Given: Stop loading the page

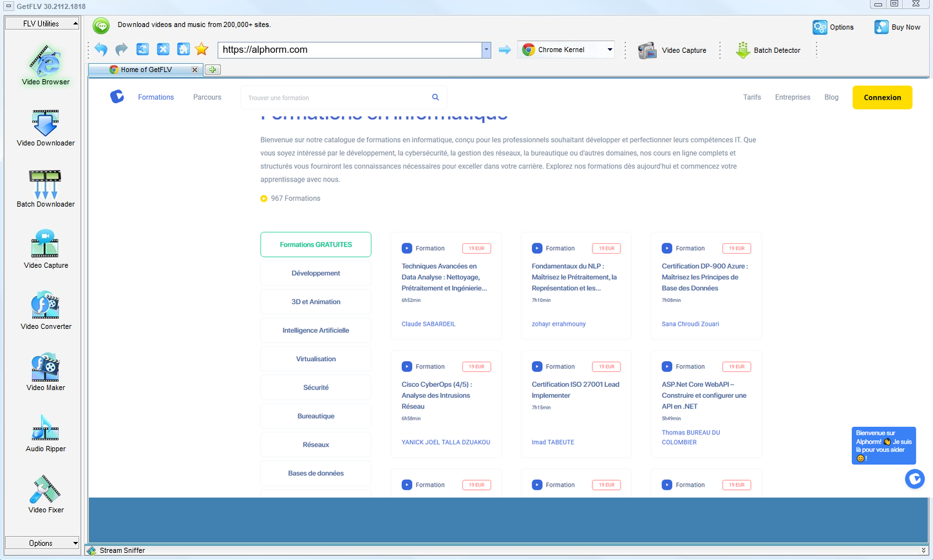Looking at the screenshot, I should pyautogui.click(x=163, y=50).
